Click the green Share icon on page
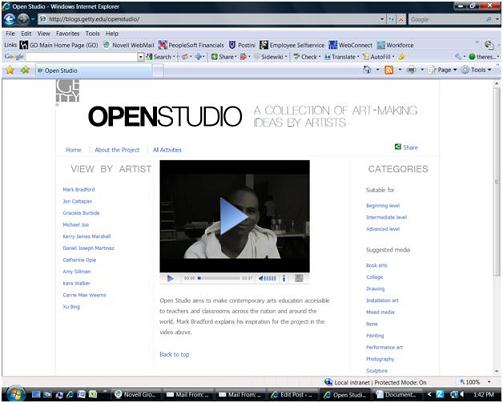Image resolution: width=503 pixels, height=403 pixels. pos(398,147)
